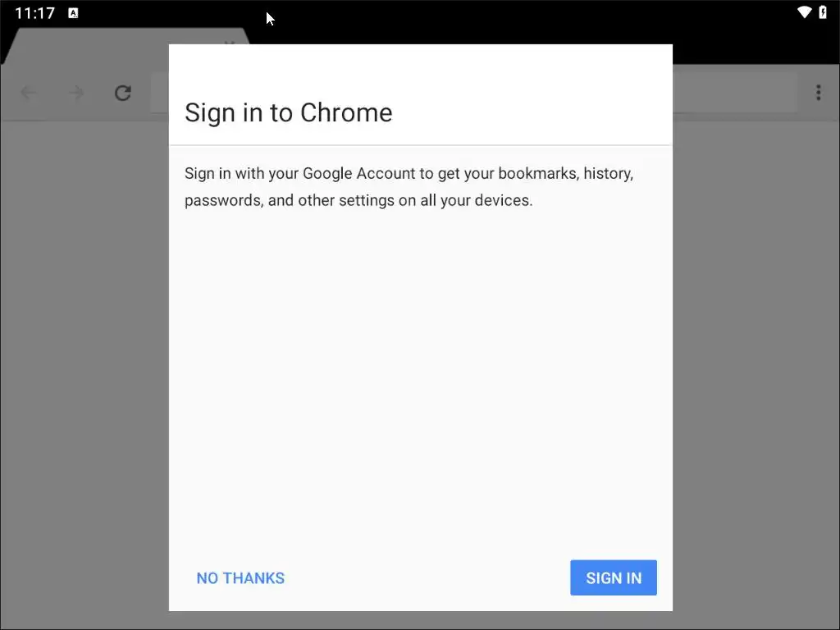Click the blue SIGN IN button
The image size is (840, 630).
click(614, 577)
